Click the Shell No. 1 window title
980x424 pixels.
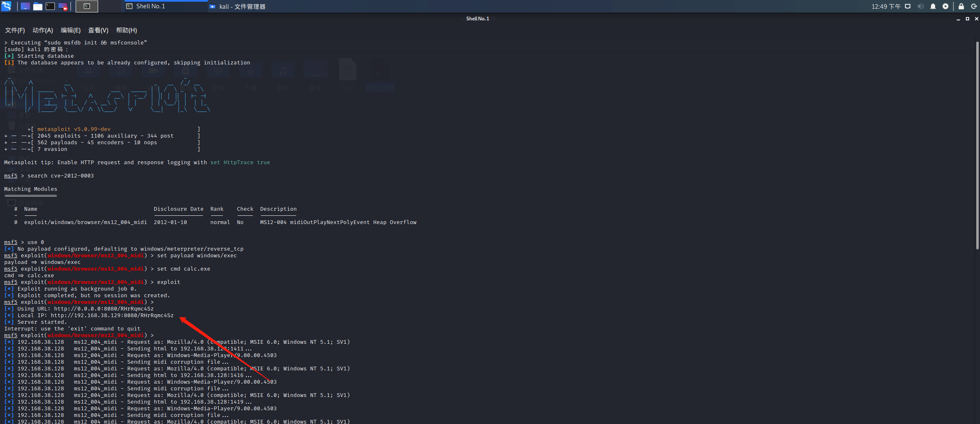478,19
